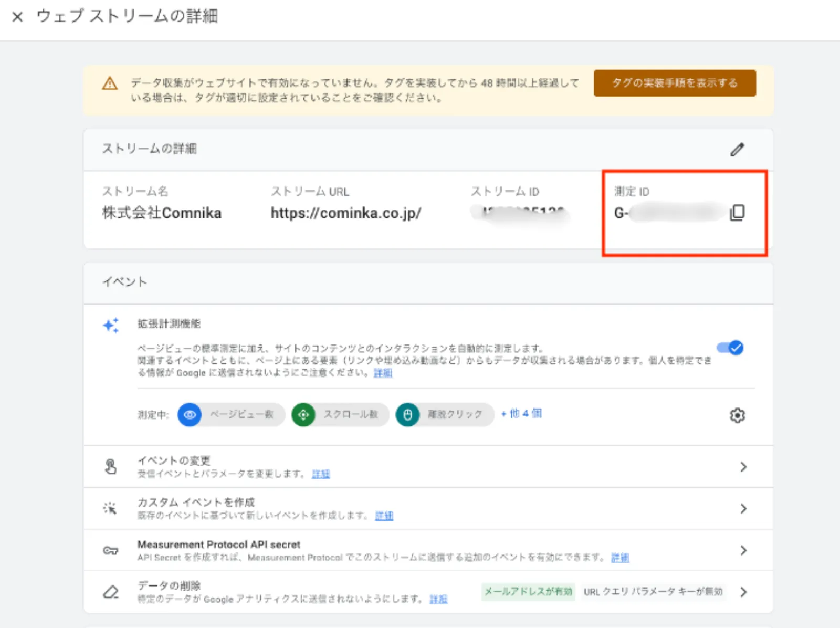Click the eraser icon beside データの削除
Viewport: 840px width, 628px height.
(x=111, y=592)
